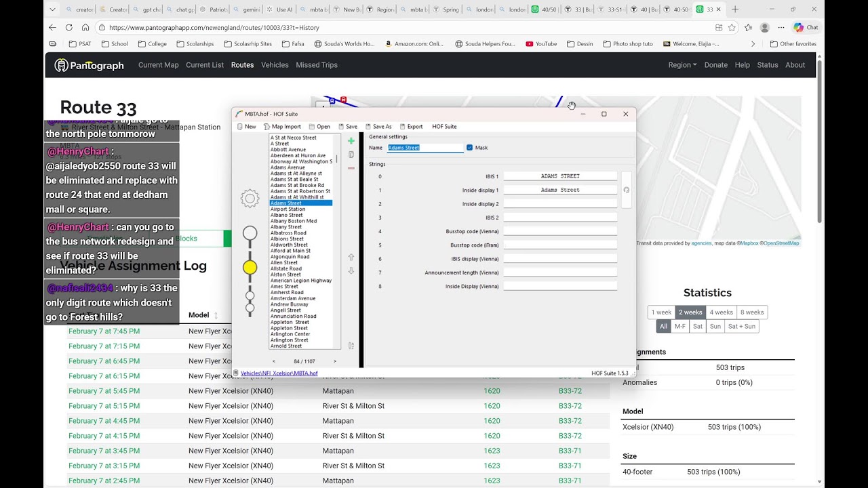Click the green plus add-entry icon in HOF Suite
This screenshot has width=868, height=488.
[x=351, y=141]
